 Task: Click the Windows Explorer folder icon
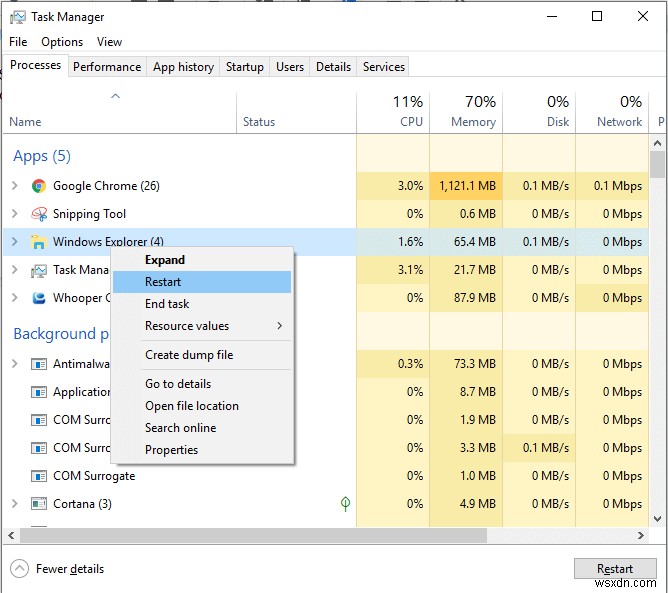(39, 242)
